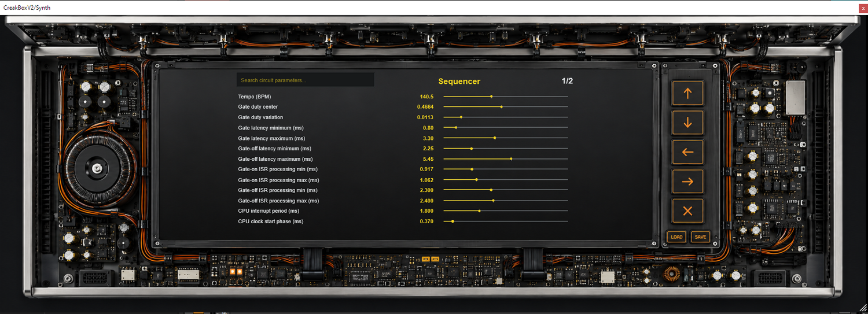Click the X cancel button in the arrow panel
The image size is (868, 314).
point(687,211)
